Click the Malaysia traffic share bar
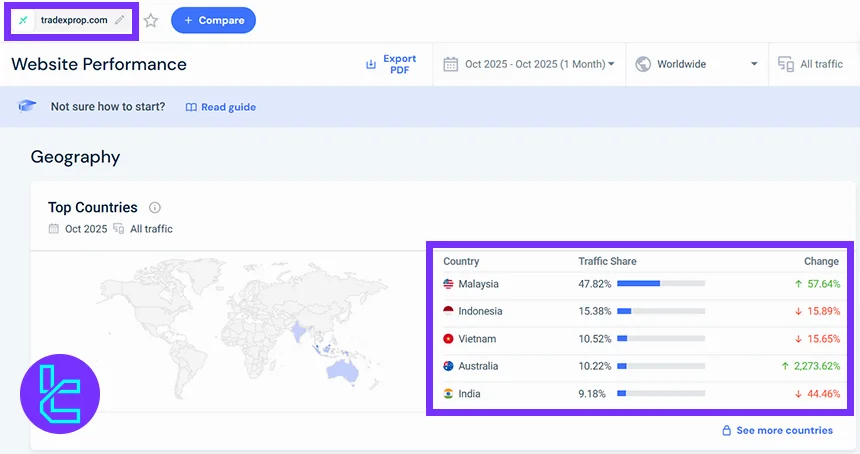 660,284
